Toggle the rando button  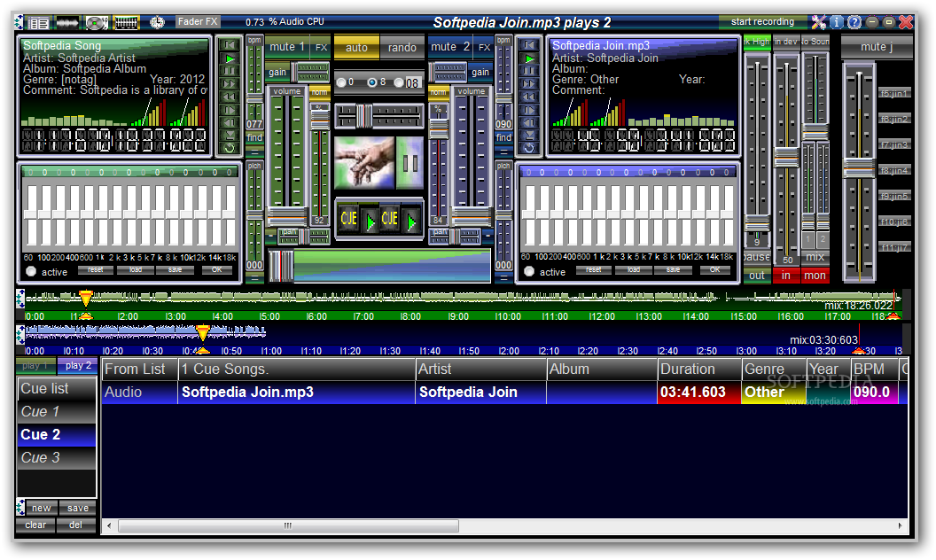pyautogui.click(x=402, y=47)
